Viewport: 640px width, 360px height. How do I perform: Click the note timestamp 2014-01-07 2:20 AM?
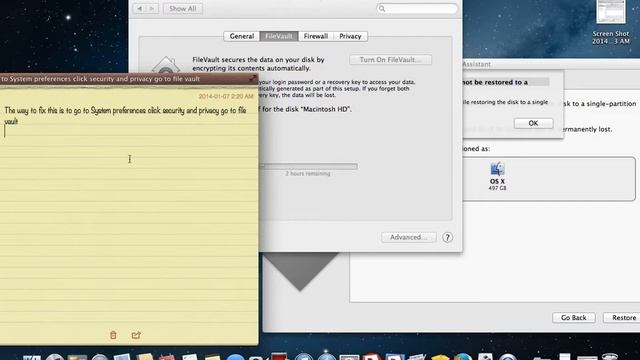[226, 96]
